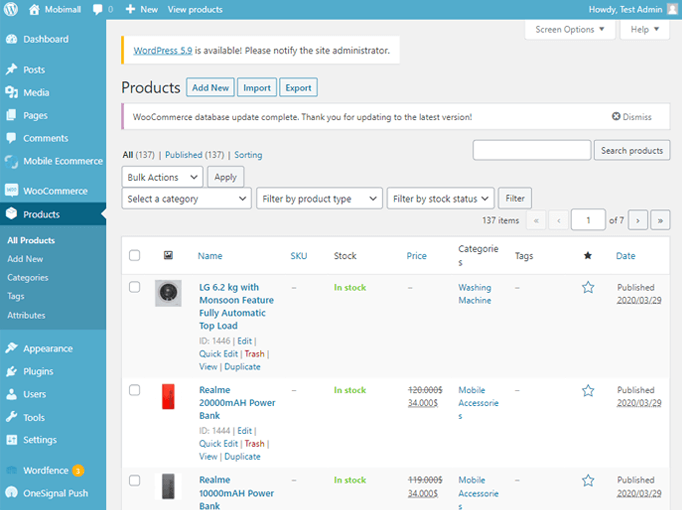Image resolution: width=682 pixels, height=510 pixels.
Task: Check the Realme 10000mAH Power Bank checkbox
Action: [x=135, y=480]
